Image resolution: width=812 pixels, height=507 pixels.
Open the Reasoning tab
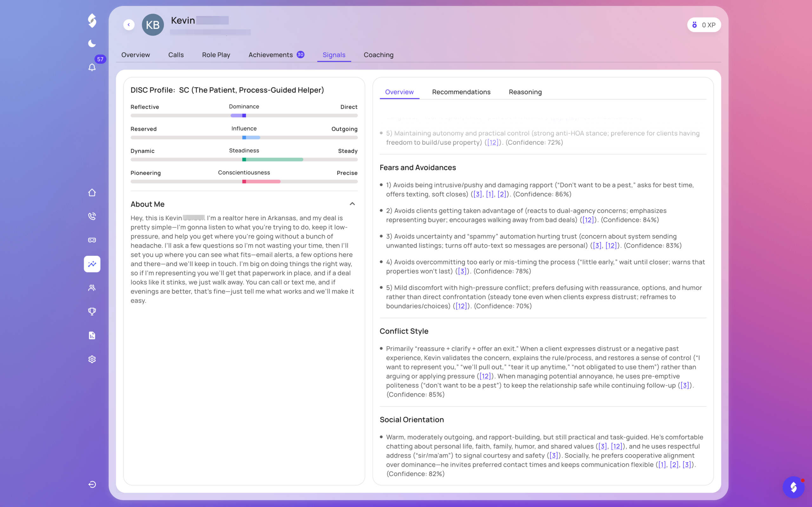(525, 92)
